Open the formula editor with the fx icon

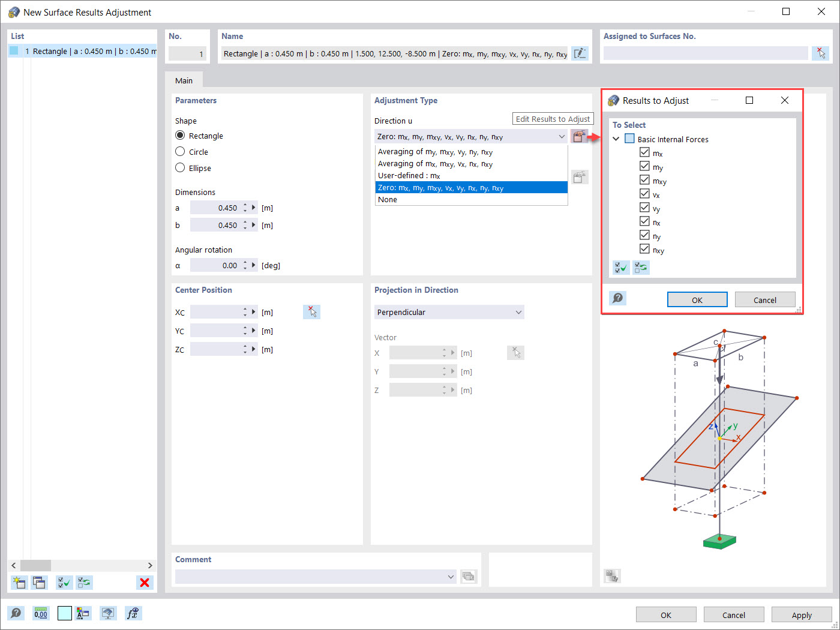133,613
